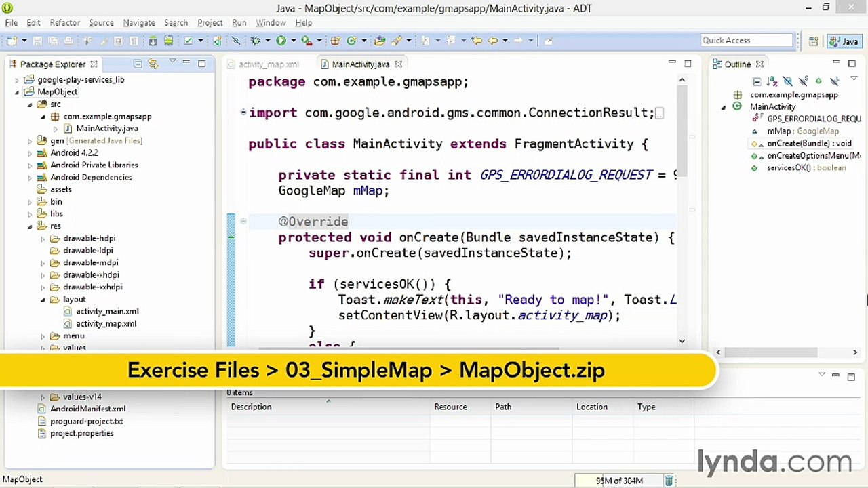Open the File menu
Viewport: 868px width, 488px height.
point(12,22)
